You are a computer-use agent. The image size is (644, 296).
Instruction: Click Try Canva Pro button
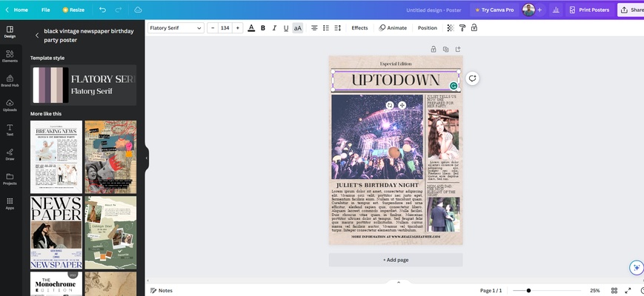point(494,10)
